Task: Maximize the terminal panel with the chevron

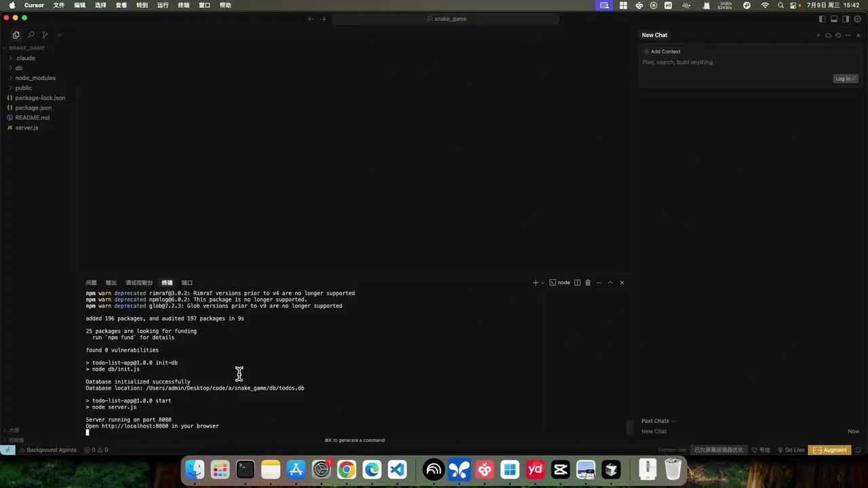Action: pyautogui.click(x=610, y=283)
